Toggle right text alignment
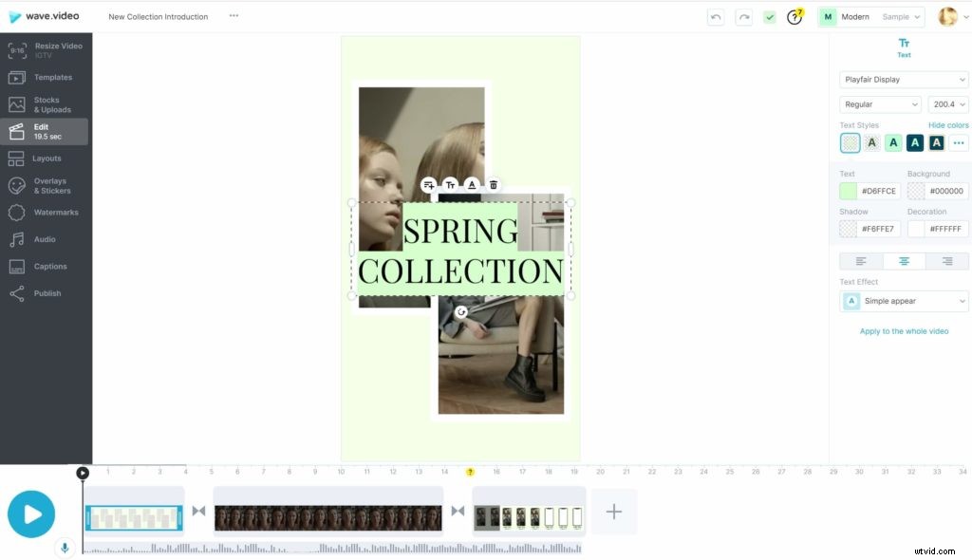972x560 pixels. [946, 260]
